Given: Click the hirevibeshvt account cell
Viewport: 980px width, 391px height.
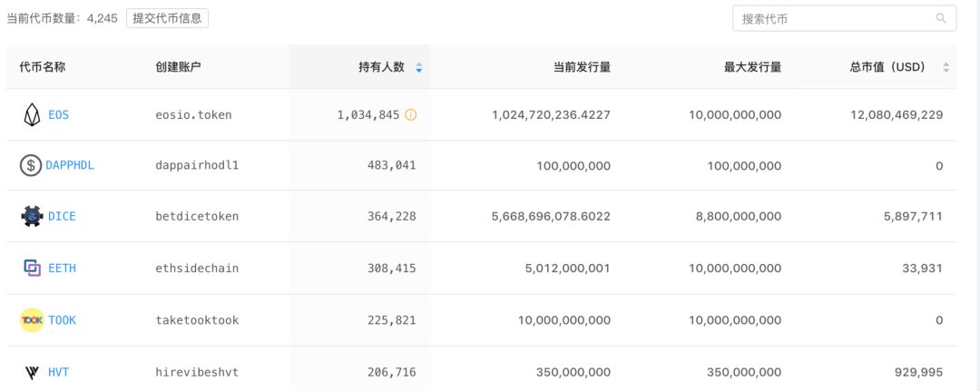Looking at the screenshot, I should click(197, 372).
